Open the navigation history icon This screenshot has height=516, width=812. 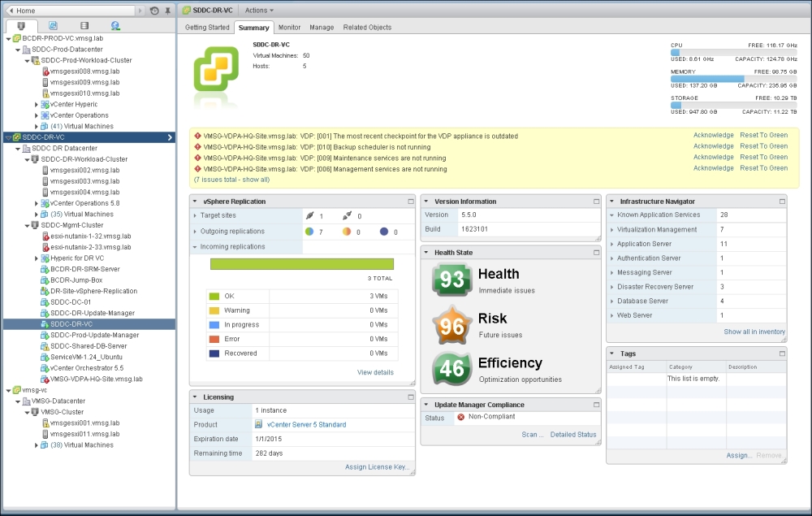pos(154,11)
